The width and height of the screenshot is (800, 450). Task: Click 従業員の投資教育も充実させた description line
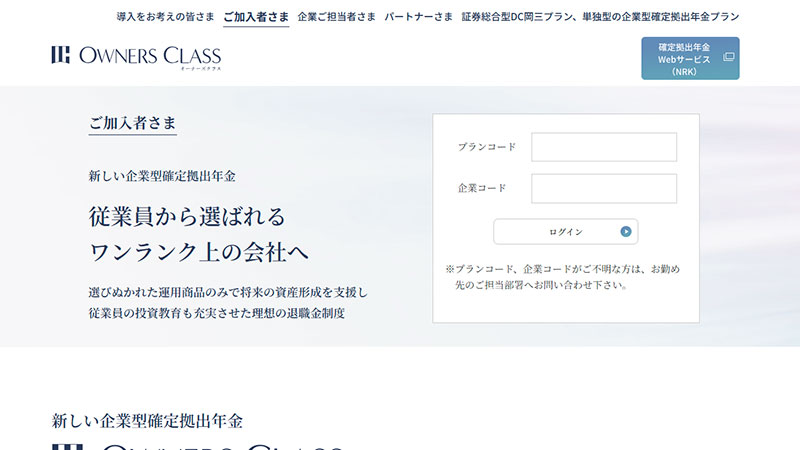(217, 313)
